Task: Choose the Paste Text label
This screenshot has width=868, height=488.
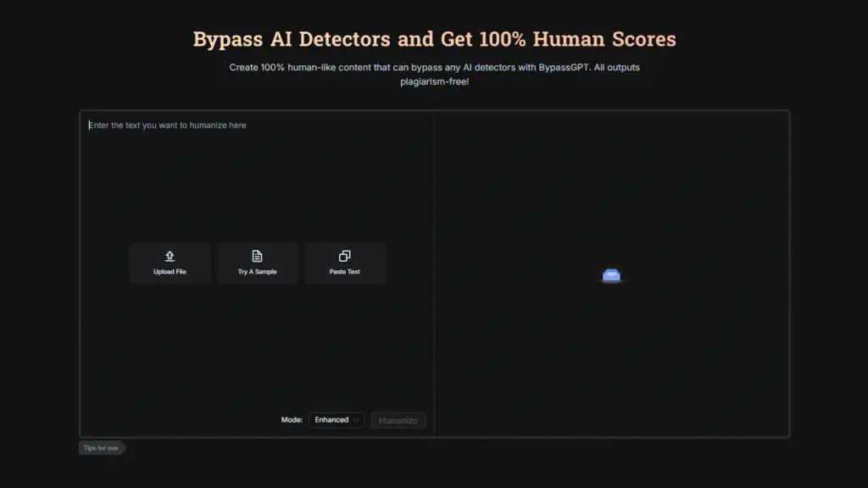Action: (x=344, y=272)
